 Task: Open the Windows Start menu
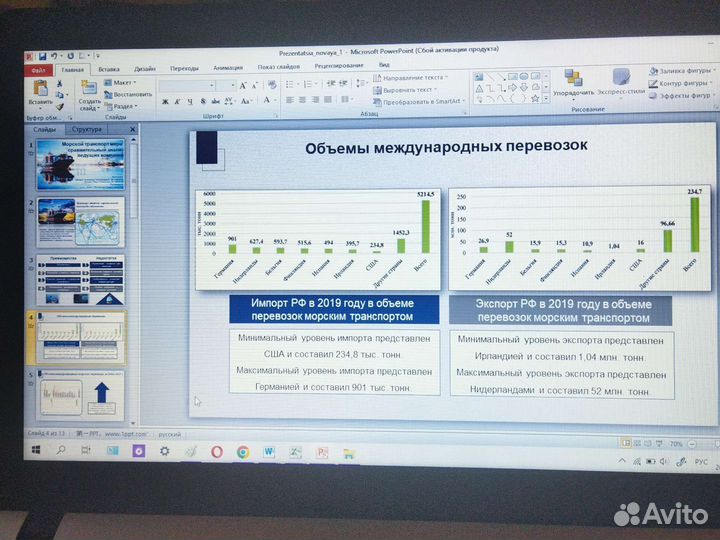point(36,450)
